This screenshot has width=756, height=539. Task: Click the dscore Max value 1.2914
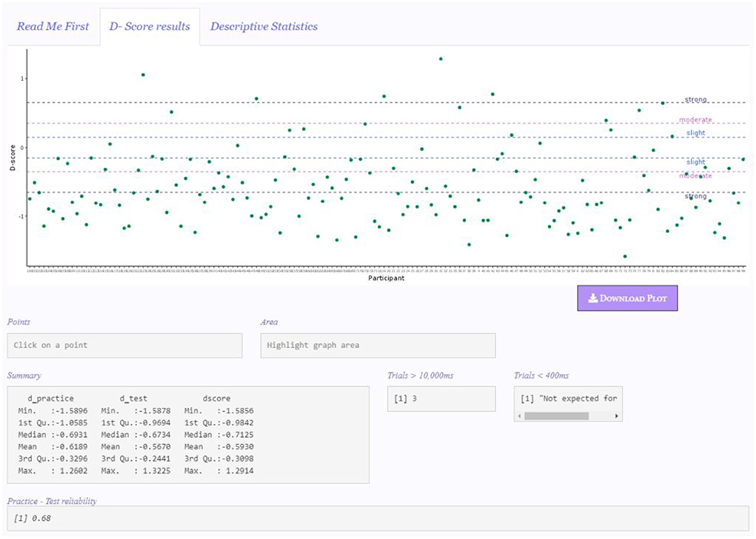point(238,471)
